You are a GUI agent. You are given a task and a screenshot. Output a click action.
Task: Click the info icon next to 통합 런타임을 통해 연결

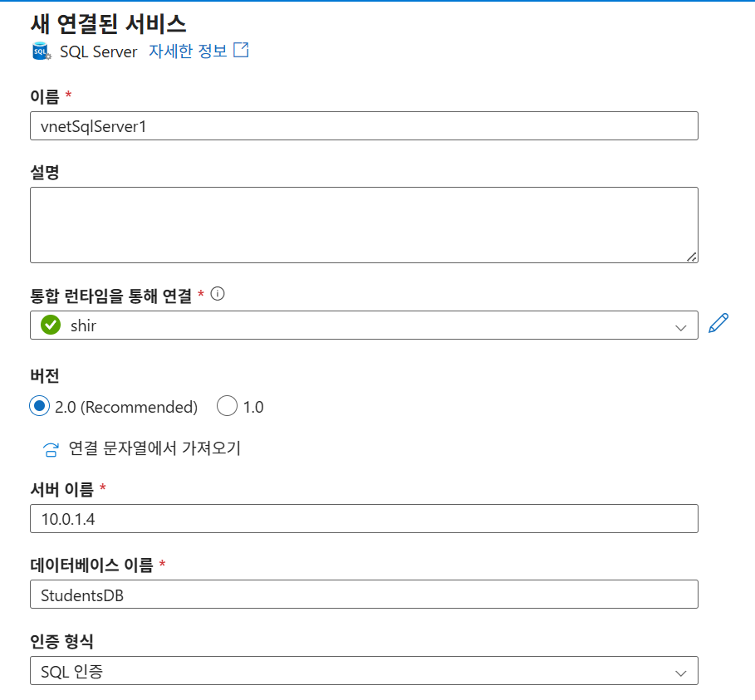pyautogui.click(x=218, y=294)
